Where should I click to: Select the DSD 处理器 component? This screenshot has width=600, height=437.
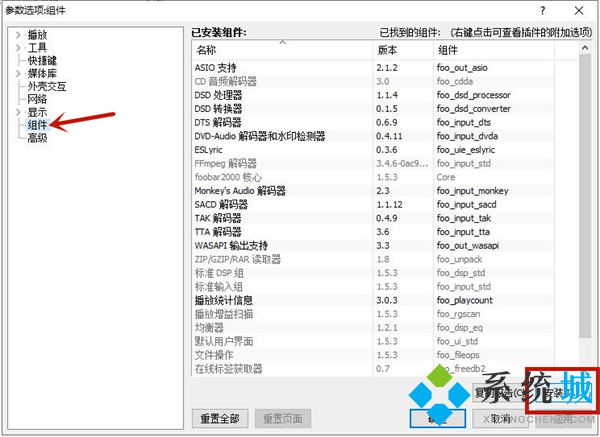point(373,95)
